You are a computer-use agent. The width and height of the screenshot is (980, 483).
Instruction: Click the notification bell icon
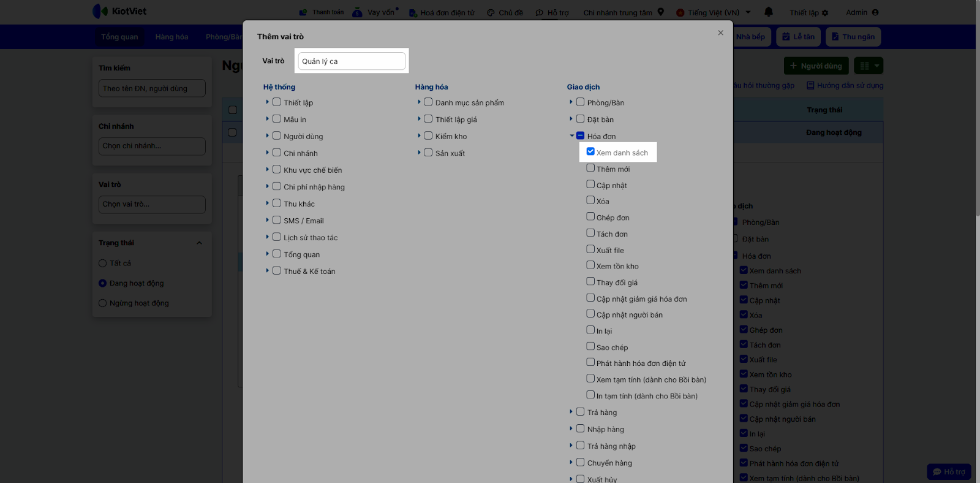pos(769,12)
